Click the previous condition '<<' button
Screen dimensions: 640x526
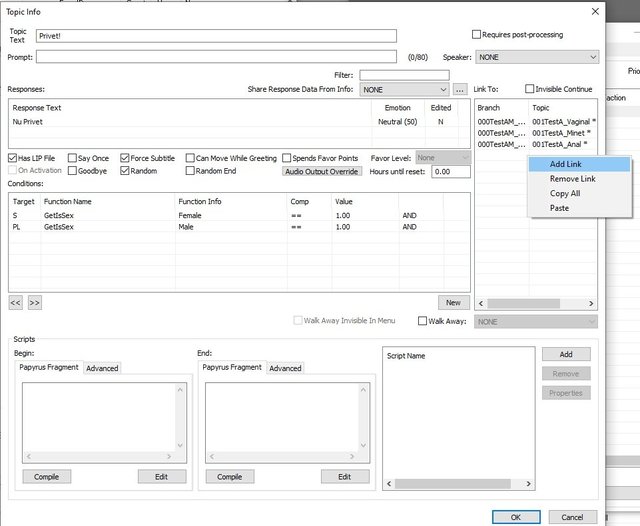(x=16, y=302)
